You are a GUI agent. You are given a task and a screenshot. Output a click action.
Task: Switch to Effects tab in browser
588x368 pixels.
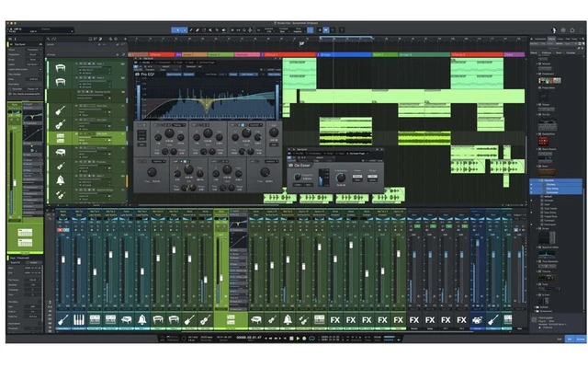[551, 39]
